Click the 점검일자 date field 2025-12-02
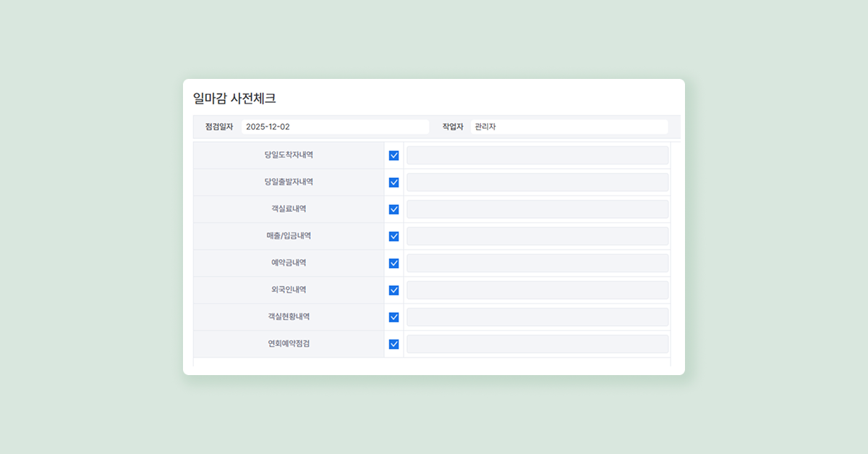Screen dimensions: 868x454 pyautogui.click(x=335, y=127)
